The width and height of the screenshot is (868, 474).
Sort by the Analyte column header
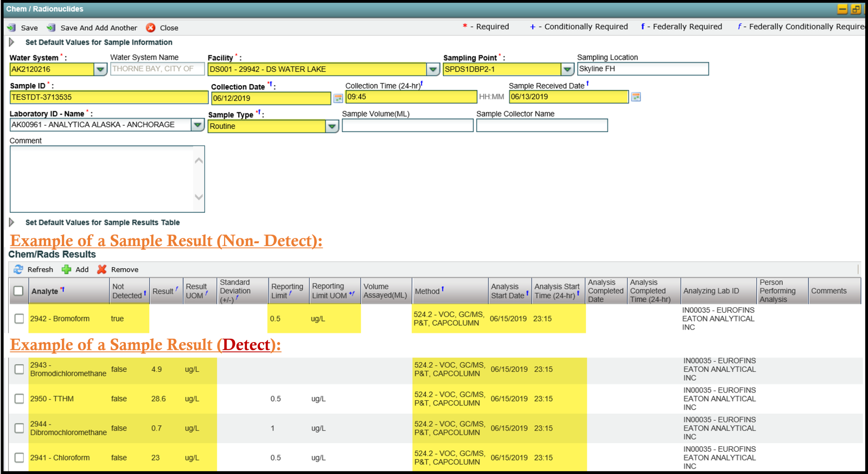[x=44, y=291]
